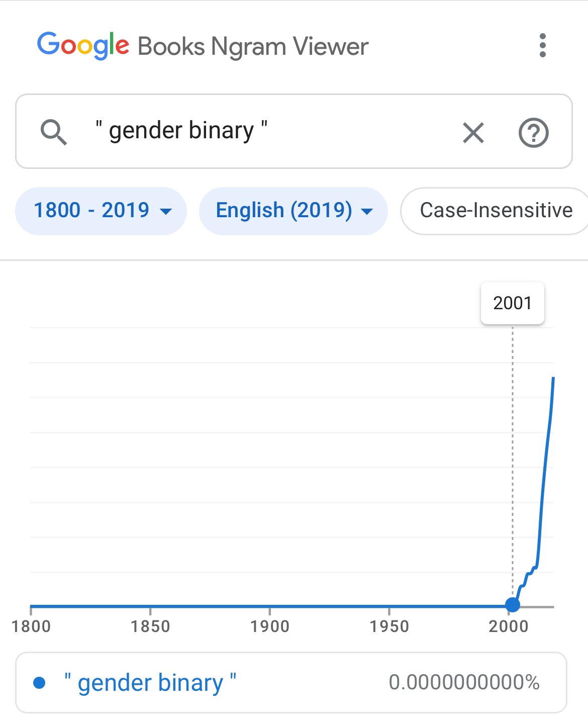Click the Books Ngram Viewer title

[x=253, y=47]
